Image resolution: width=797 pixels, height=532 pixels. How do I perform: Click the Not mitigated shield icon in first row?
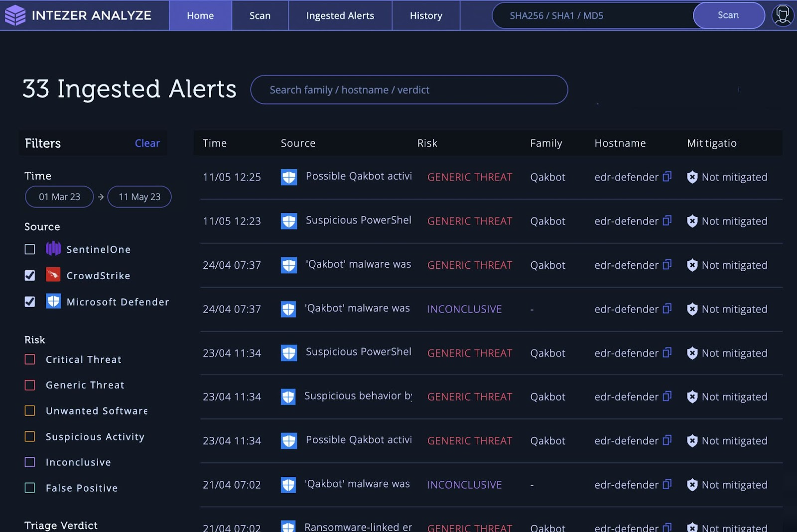point(692,177)
